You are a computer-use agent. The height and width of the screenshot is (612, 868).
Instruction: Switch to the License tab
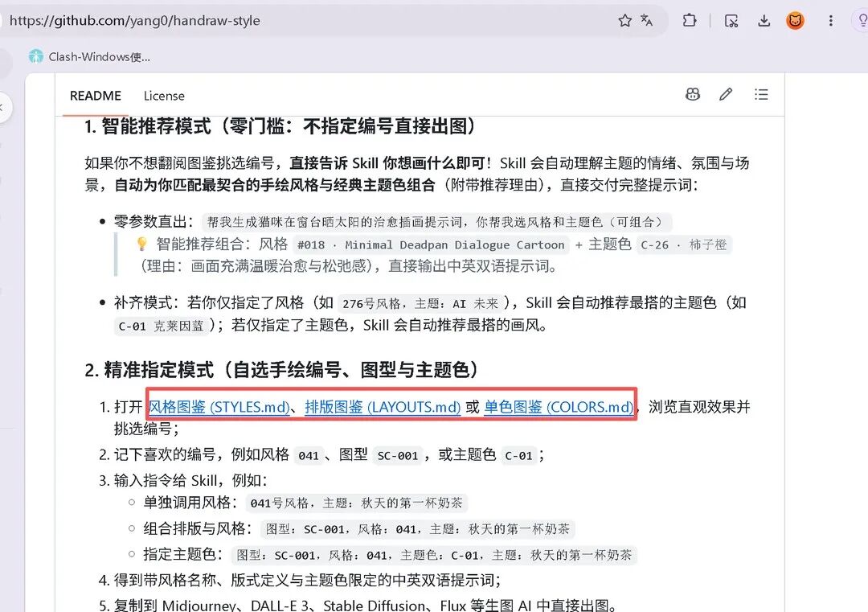(x=164, y=96)
